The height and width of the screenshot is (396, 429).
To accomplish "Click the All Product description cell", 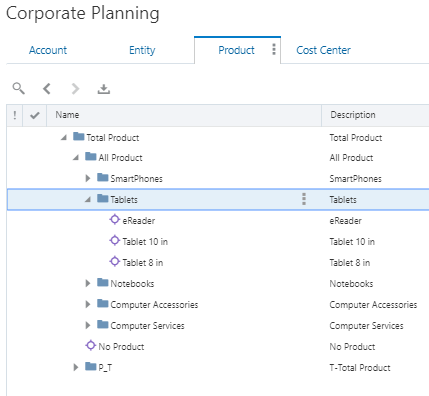I will click(351, 158).
